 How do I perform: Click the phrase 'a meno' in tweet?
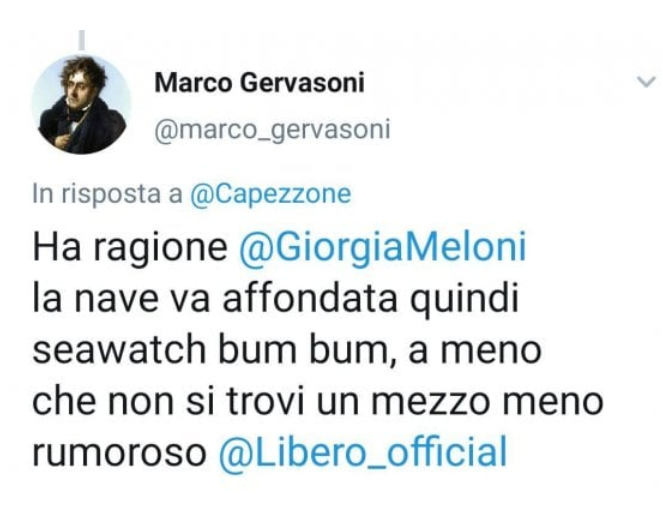(x=475, y=352)
